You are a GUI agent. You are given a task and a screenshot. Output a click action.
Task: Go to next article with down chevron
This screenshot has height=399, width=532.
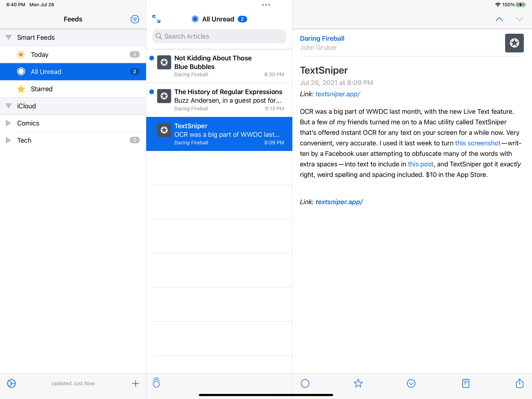pos(520,19)
